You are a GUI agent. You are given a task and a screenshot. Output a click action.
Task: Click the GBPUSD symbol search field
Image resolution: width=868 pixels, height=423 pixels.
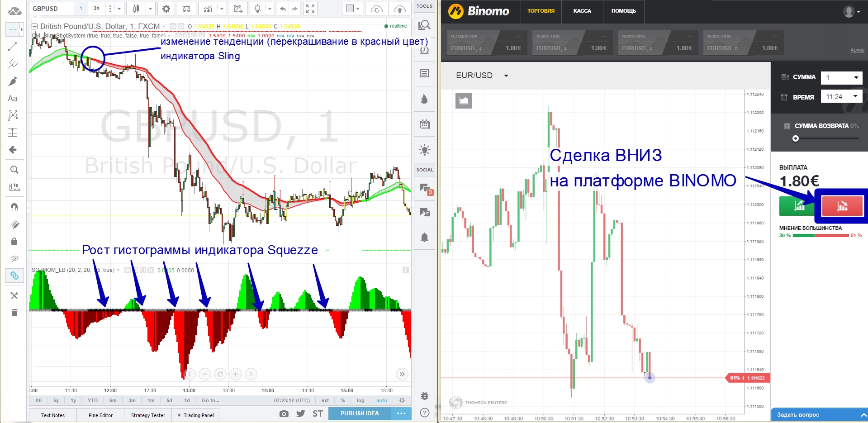pos(51,9)
